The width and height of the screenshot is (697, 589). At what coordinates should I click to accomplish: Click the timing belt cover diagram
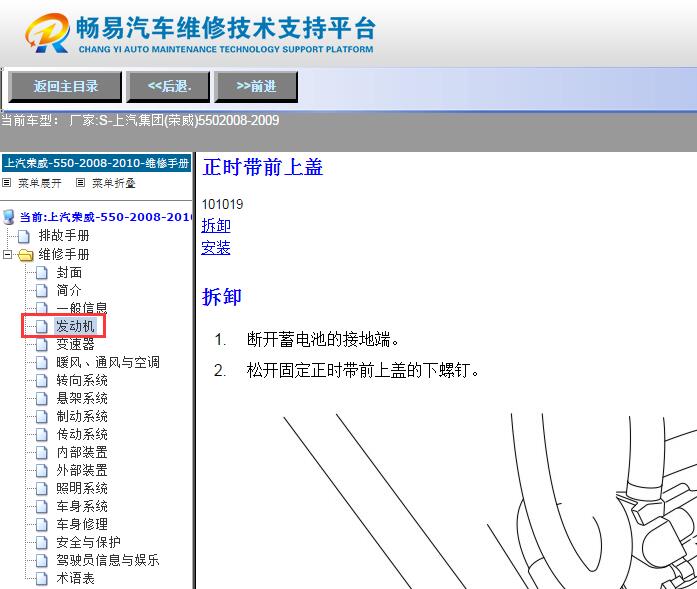489,501
